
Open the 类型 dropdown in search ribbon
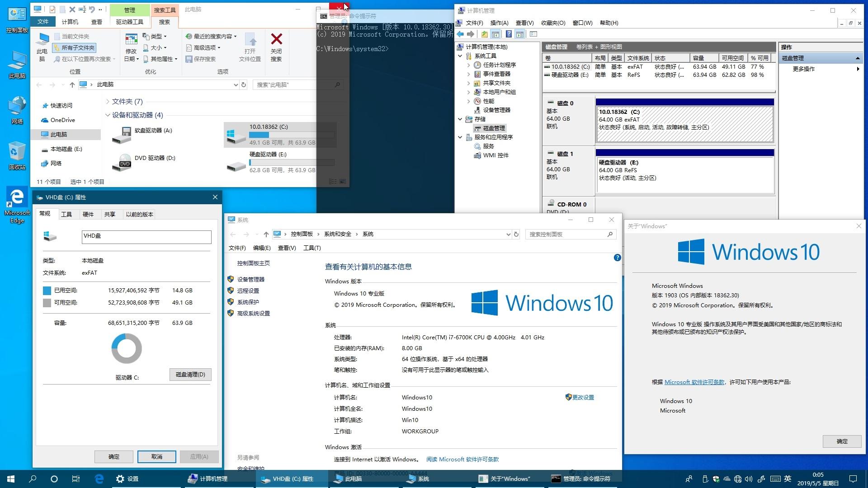pyautogui.click(x=155, y=36)
